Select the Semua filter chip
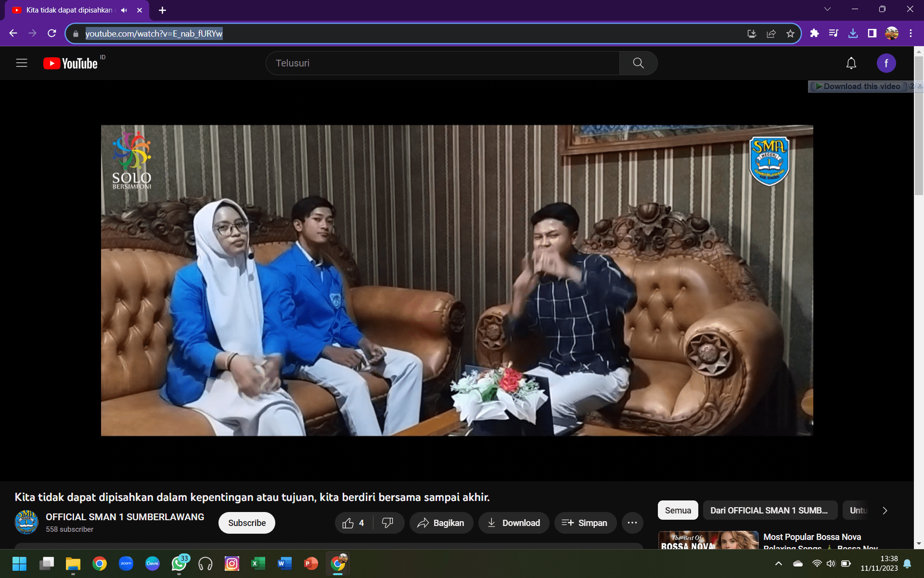 tap(678, 511)
